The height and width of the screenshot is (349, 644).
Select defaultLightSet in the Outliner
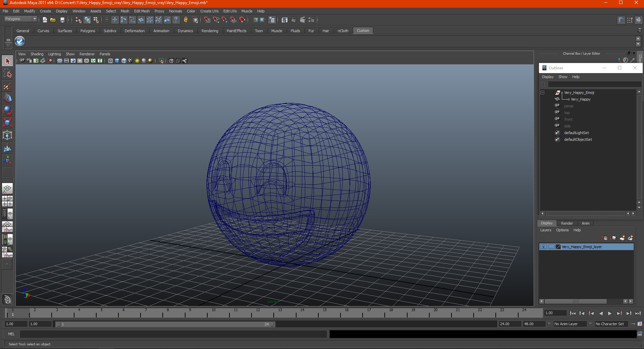tap(576, 133)
